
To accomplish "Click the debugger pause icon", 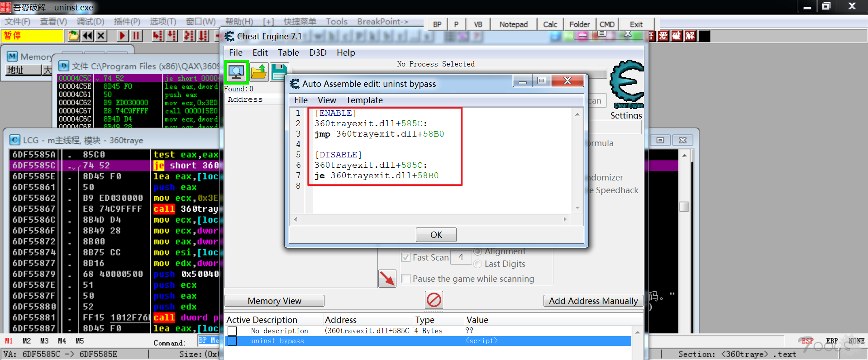I will tap(136, 36).
